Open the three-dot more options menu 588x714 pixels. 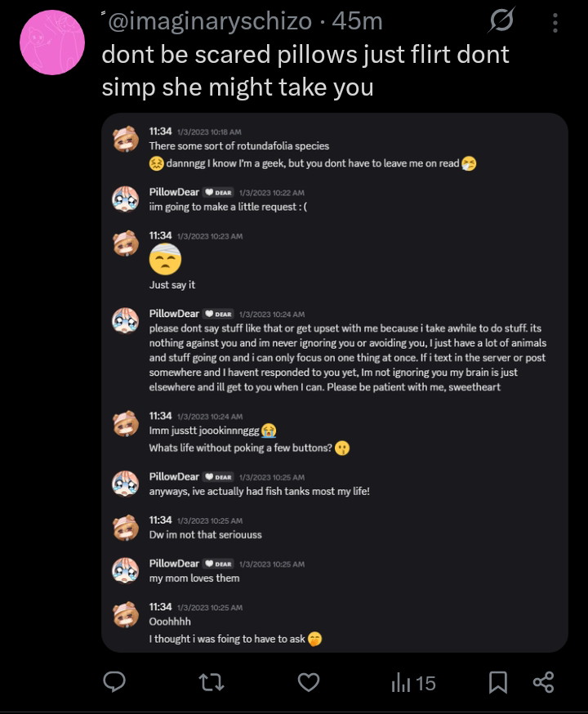(555, 23)
